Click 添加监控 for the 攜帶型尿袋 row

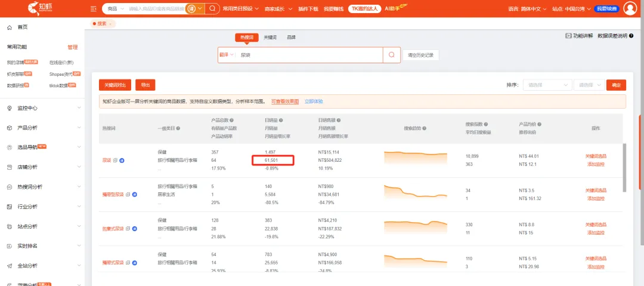coord(596,198)
